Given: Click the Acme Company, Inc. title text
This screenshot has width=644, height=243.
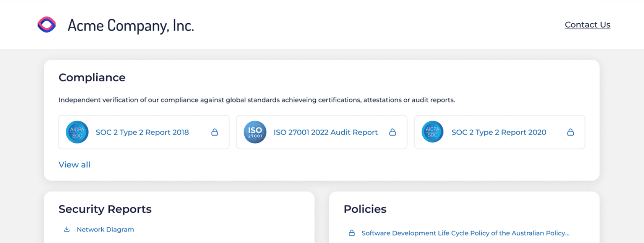Looking at the screenshot, I should click(131, 26).
